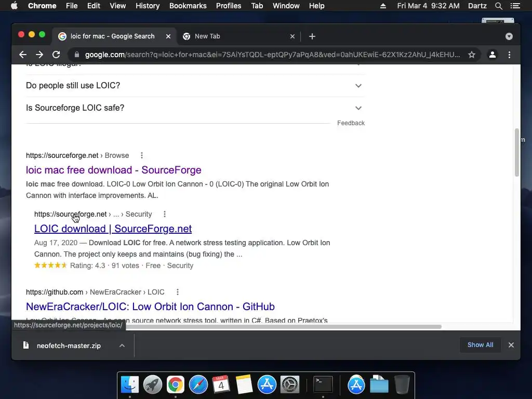
Task: Open options for github.com NewEraCracker result
Action: 178,292
